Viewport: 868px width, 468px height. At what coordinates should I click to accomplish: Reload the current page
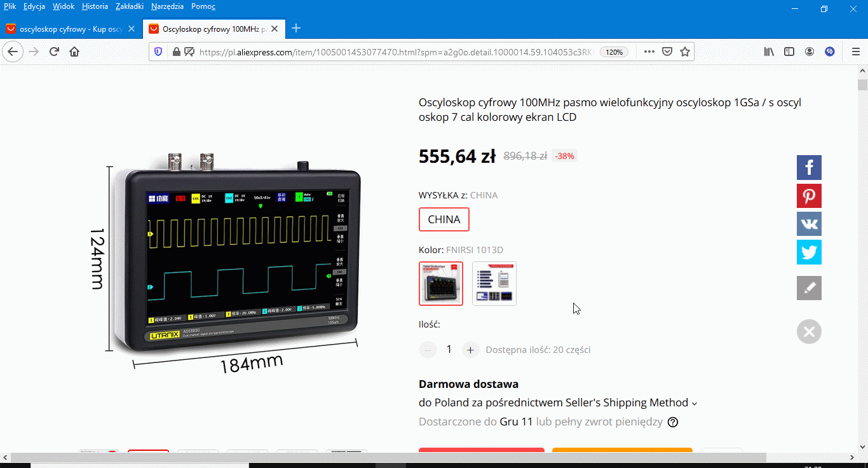[54, 52]
